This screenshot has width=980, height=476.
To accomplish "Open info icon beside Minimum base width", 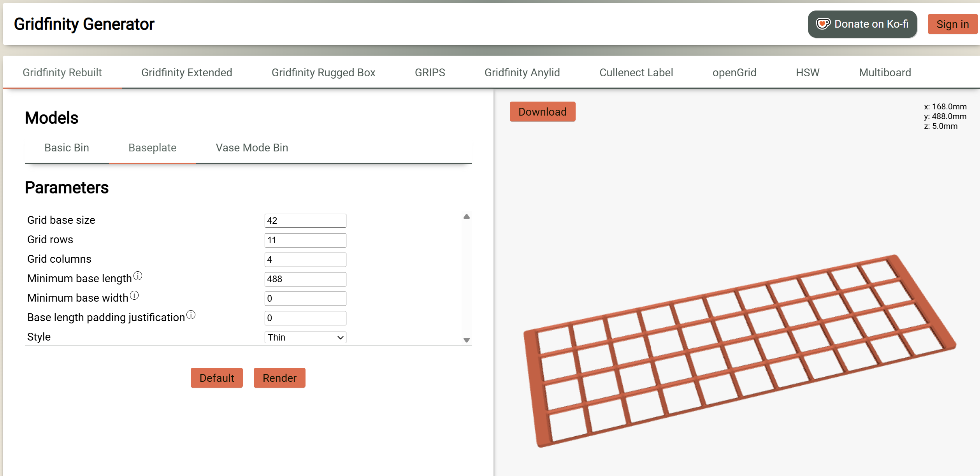I will (x=134, y=295).
